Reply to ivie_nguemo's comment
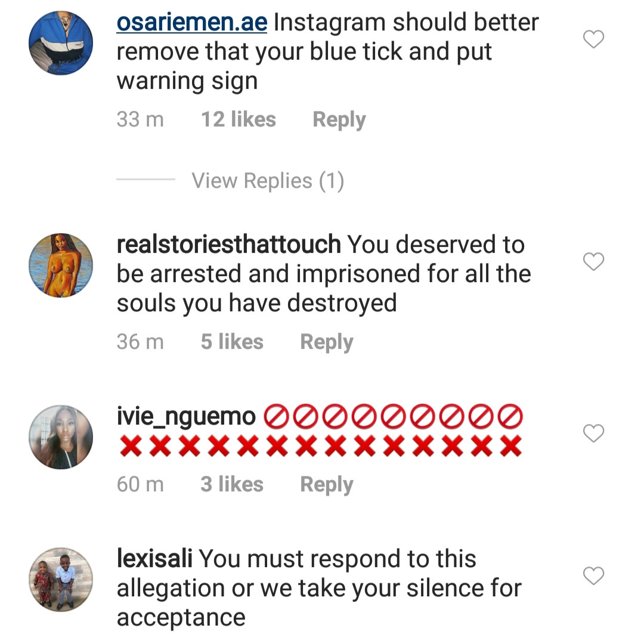644x644 pixels. 326,485
